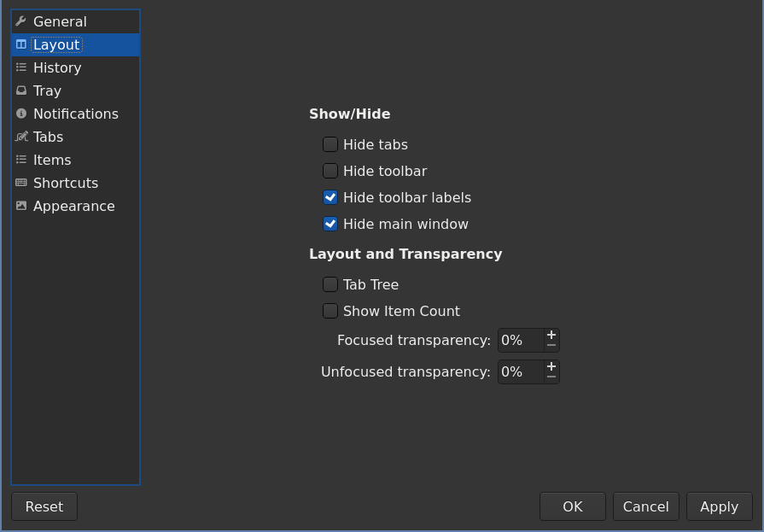Viewport: 764px width, 532px height.
Task: Click the Focused transparency value field
Action: pos(520,340)
